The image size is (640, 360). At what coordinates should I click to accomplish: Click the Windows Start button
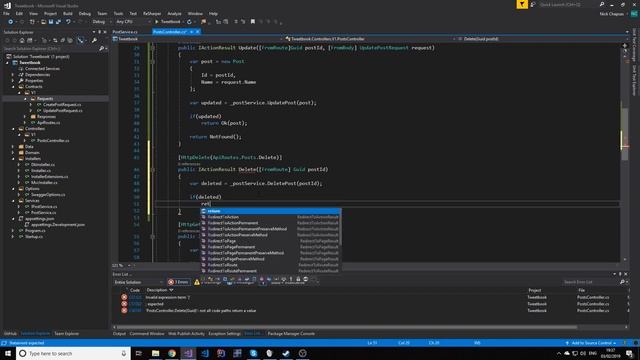tap(8, 353)
